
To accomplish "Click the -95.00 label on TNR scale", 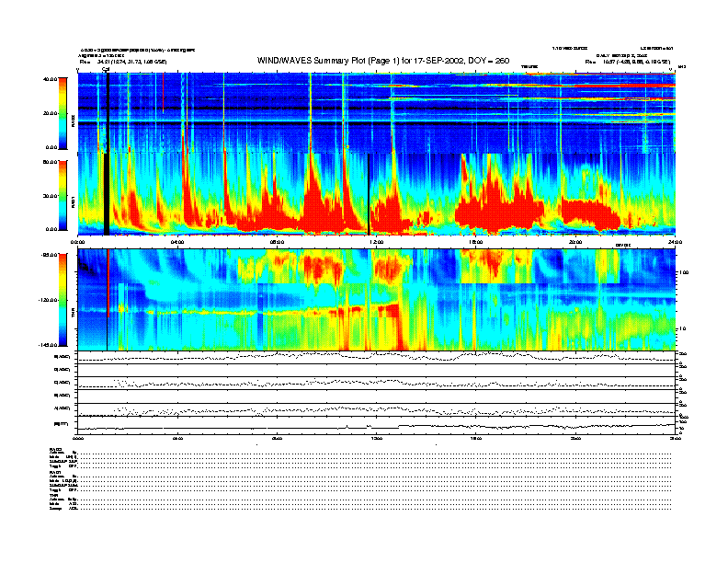I will tap(49, 255).
